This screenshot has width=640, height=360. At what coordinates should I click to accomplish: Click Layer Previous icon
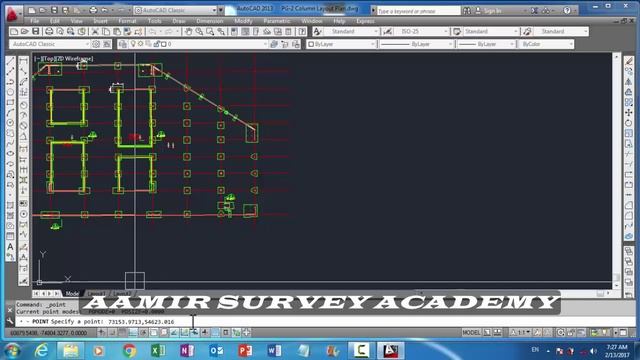pos(285,44)
